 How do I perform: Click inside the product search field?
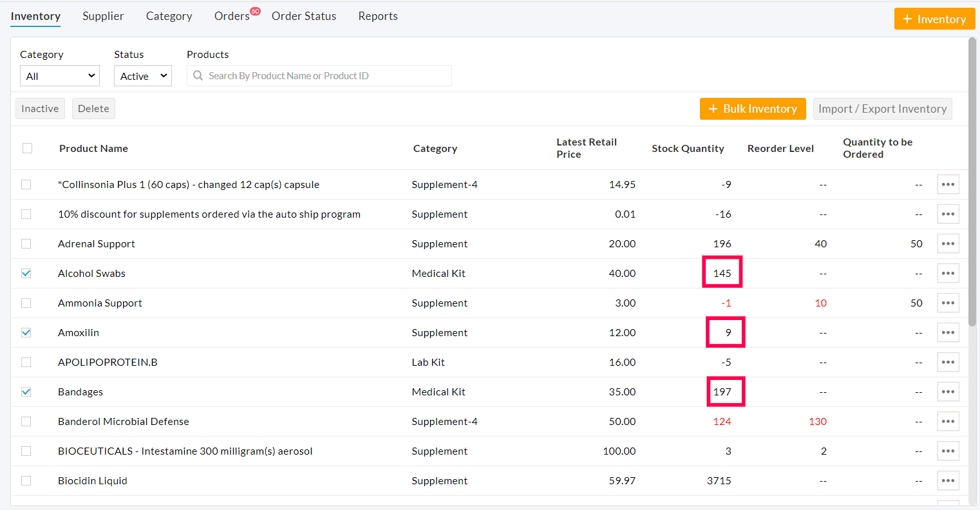click(319, 76)
